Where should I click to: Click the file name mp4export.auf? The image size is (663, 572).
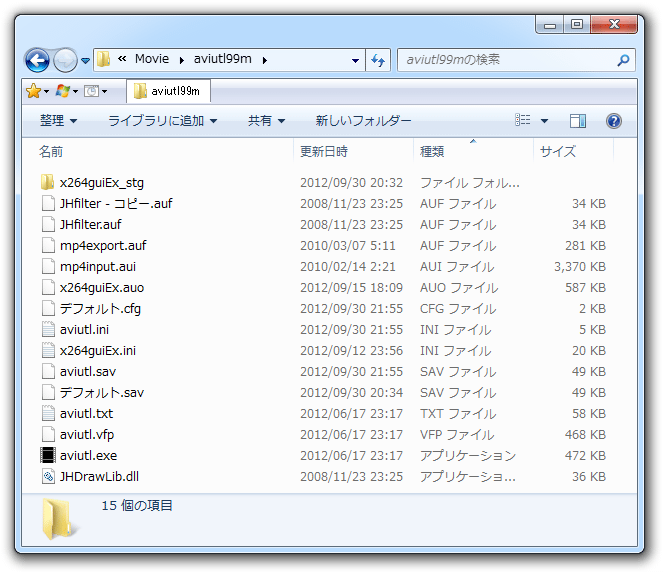pos(103,246)
